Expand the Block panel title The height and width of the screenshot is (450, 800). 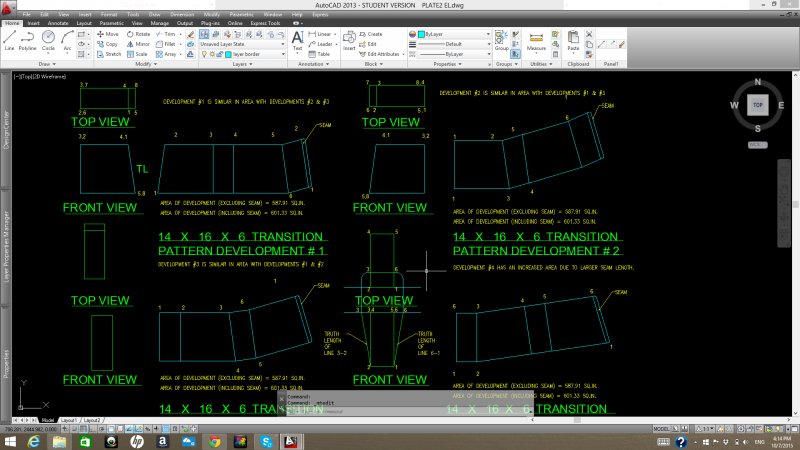coord(374,64)
